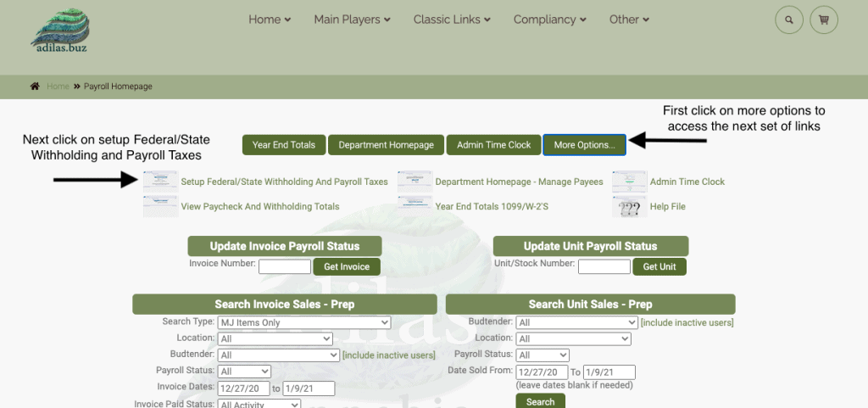Expand the unit sales Budtender dropdown
Viewport: 868px width, 408px height.
pyautogui.click(x=576, y=322)
